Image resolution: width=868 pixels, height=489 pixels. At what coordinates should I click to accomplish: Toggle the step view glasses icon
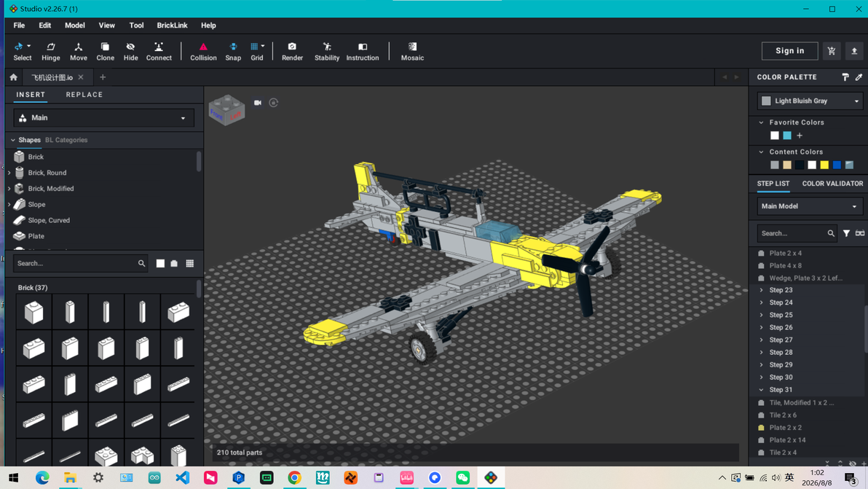pyautogui.click(x=860, y=234)
